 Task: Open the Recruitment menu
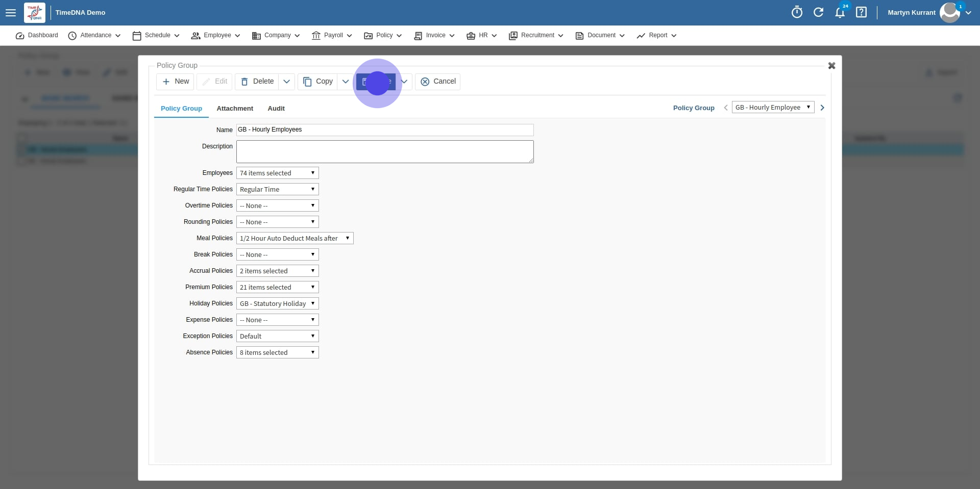click(x=536, y=35)
